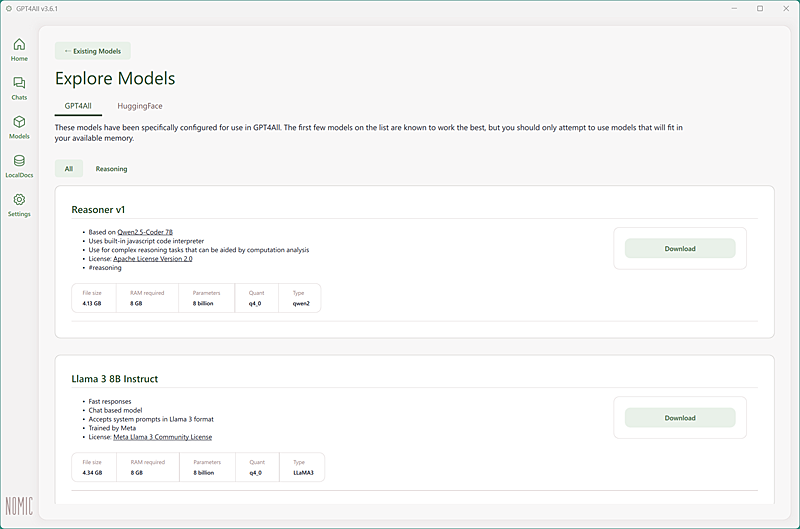Viewport: 800px width, 529px height.
Task: Maximize the GPT4All window
Action: coord(760,8)
